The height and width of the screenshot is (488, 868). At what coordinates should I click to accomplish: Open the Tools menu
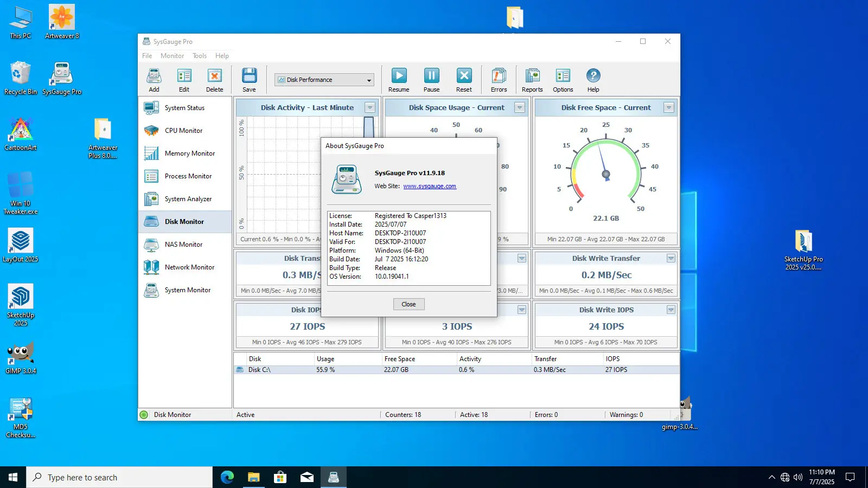(199, 55)
